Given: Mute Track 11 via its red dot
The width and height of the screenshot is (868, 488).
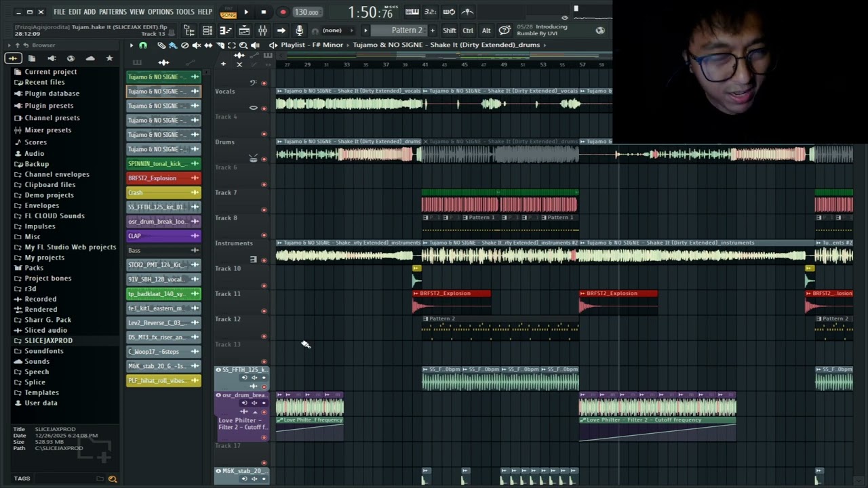Looking at the screenshot, I should pos(264,310).
